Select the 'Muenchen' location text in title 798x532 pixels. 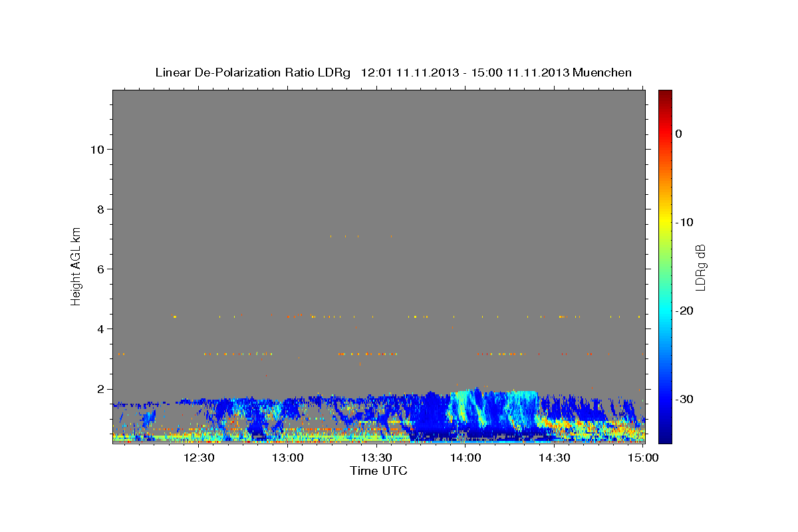pos(604,72)
